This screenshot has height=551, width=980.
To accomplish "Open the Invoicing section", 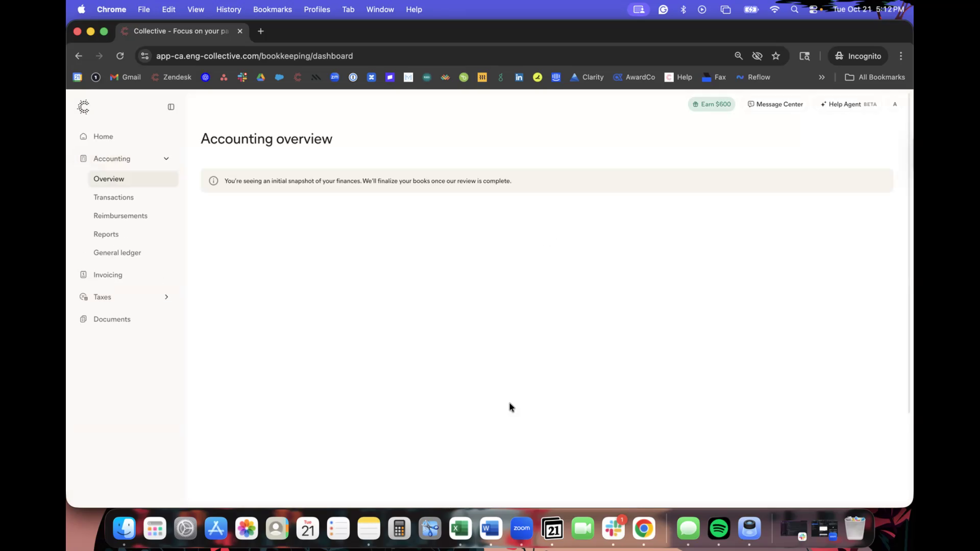I will [x=108, y=275].
